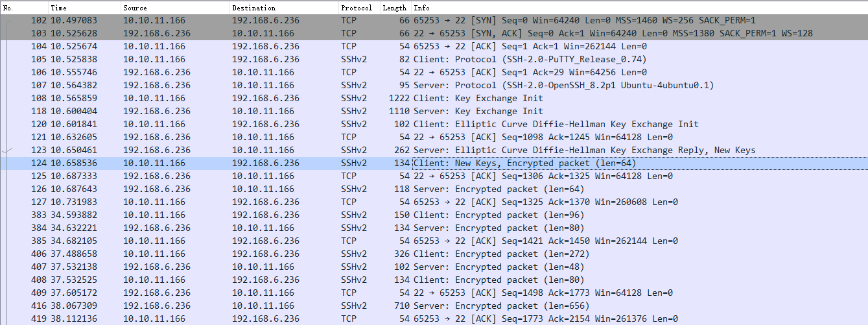Sort by the Length column header
This screenshot has width=868, height=325.
pyautogui.click(x=395, y=8)
